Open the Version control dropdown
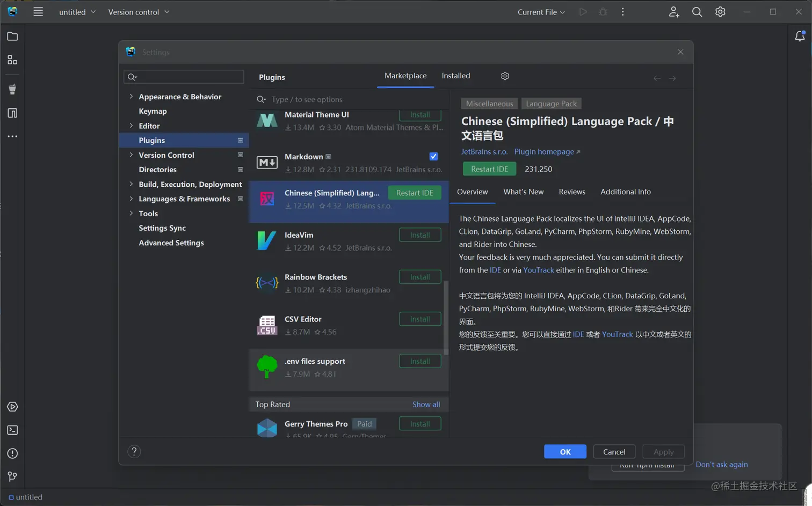The height and width of the screenshot is (506, 812). coord(139,12)
